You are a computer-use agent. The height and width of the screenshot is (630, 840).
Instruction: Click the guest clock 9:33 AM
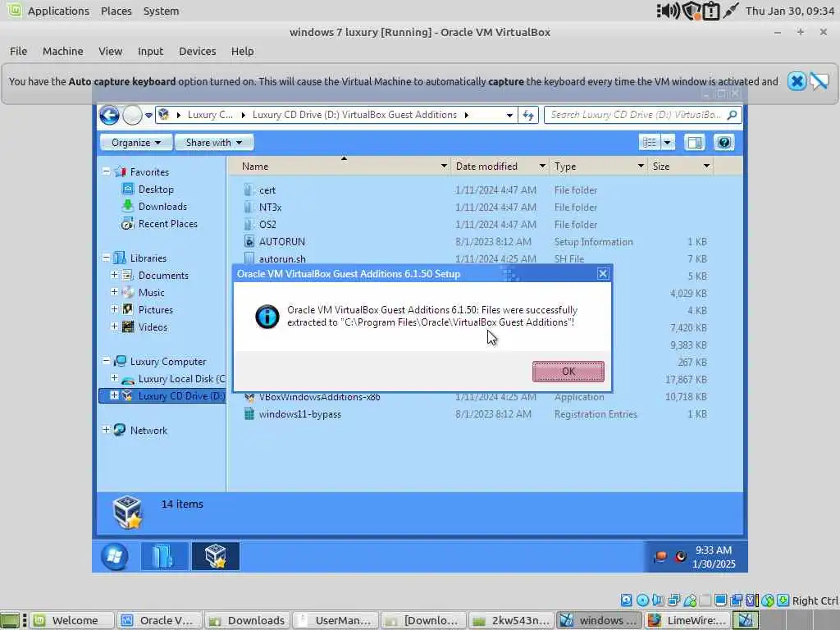714,550
